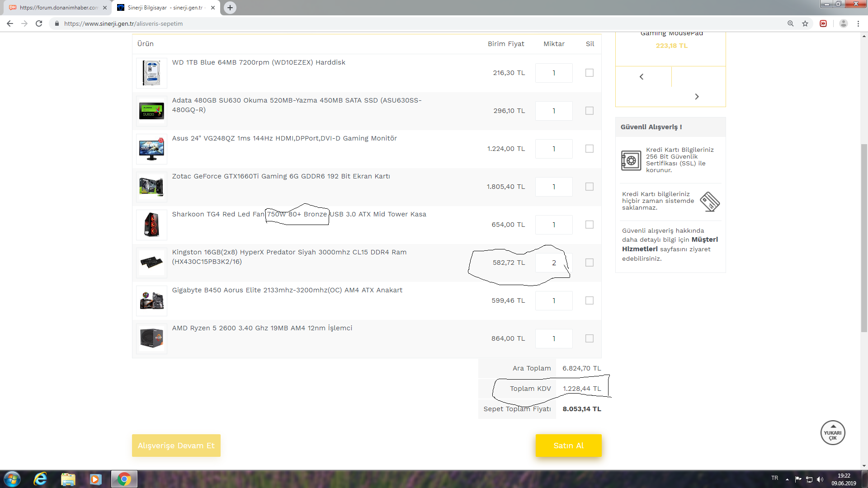Open WD 1TB Blue harddisk thumbnail
The width and height of the screenshot is (868, 488).
pos(151,73)
